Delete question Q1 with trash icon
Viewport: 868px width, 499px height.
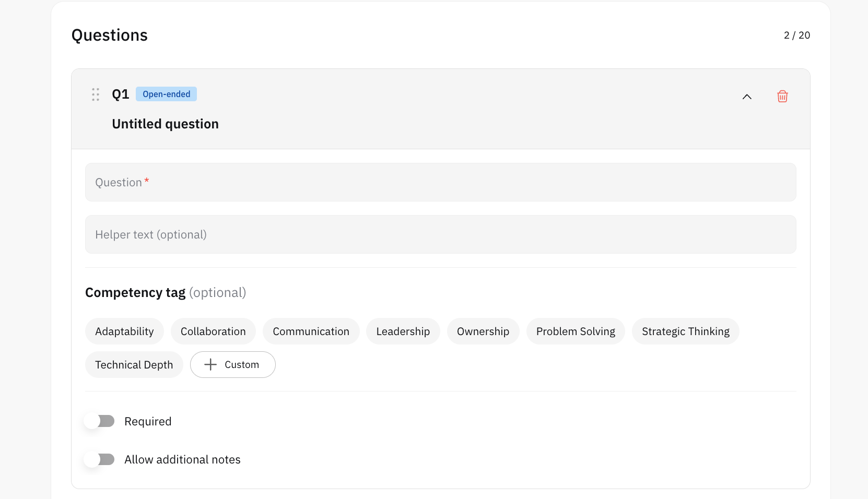click(782, 96)
